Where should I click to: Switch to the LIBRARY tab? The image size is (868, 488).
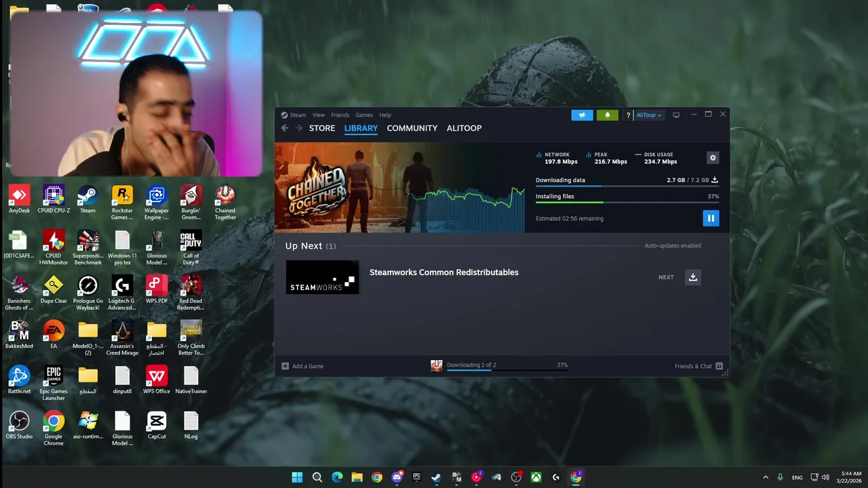(361, 128)
